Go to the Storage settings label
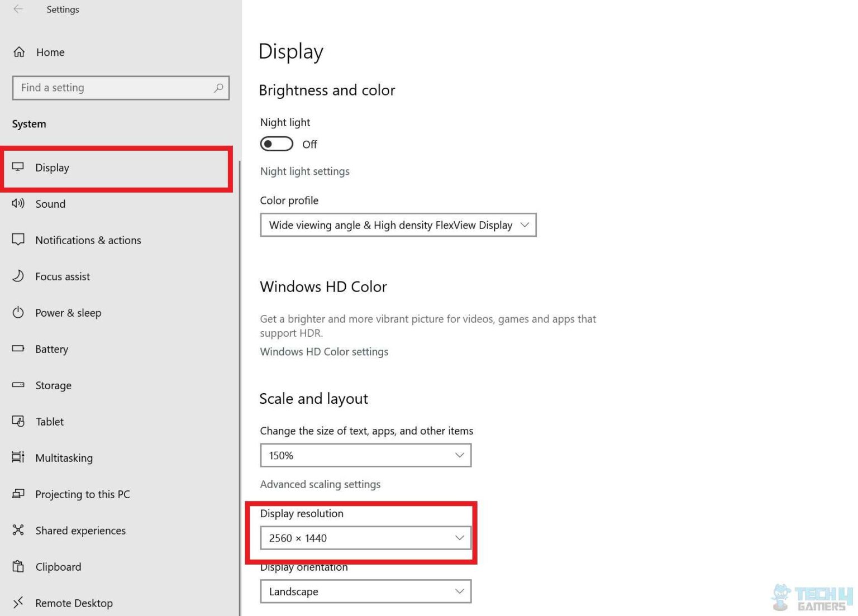This screenshot has width=858, height=616. point(53,385)
